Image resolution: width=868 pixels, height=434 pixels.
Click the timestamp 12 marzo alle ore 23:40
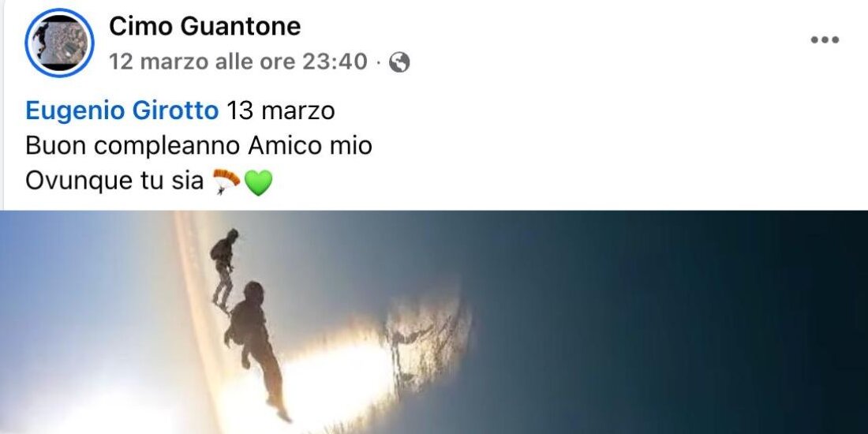[238, 62]
